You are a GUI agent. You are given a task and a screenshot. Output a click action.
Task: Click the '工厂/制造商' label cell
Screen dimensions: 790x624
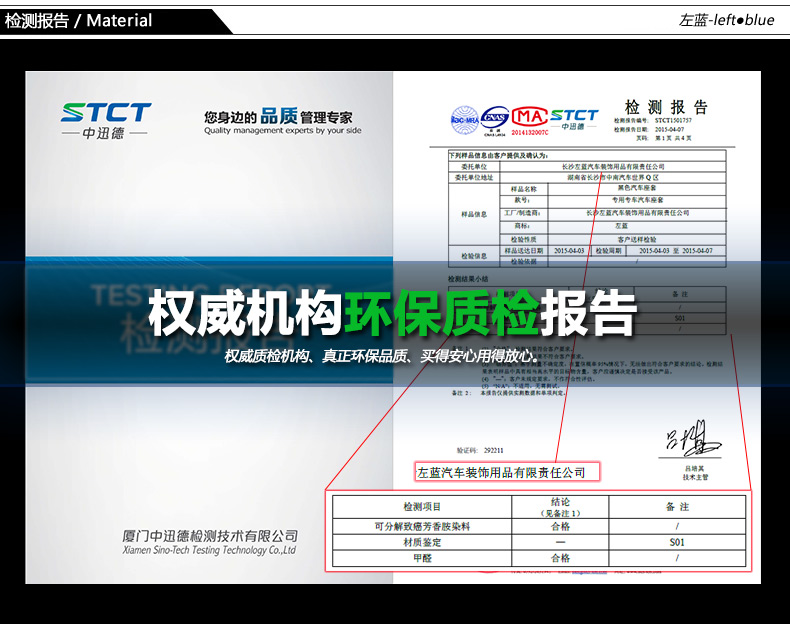point(523,213)
